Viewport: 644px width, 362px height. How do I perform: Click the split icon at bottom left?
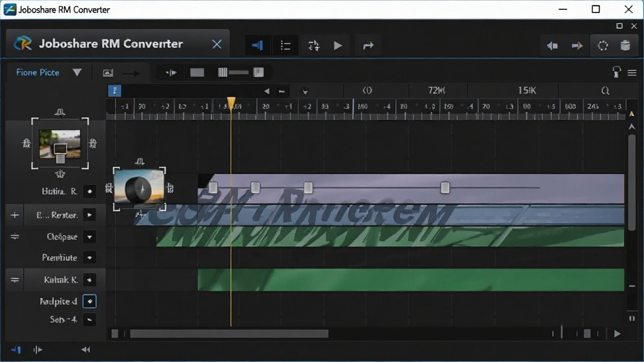pyautogui.click(x=37, y=349)
